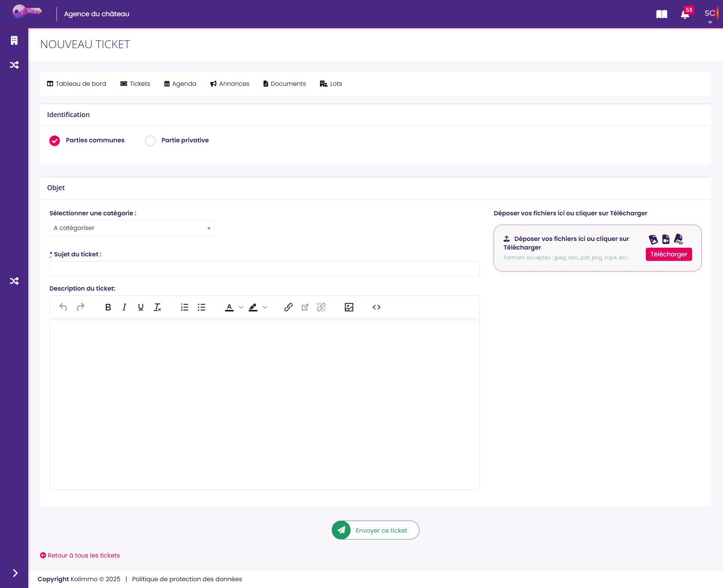Click Envoyer ce ticket button
This screenshot has height=588, width=723.
pos(375,530)
